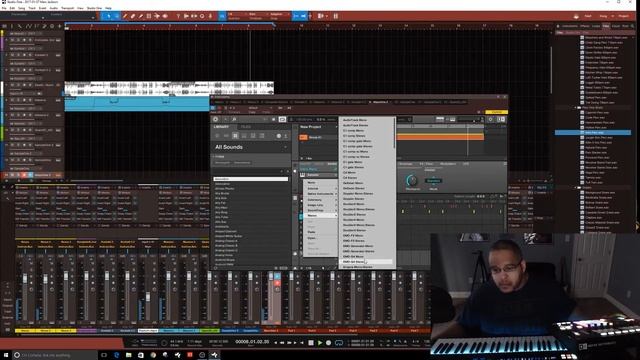Click the Project page button at top right
Image resolution: width=640 pixels, height=360 pixels.
pyautogui.click(x=623, y=16)
